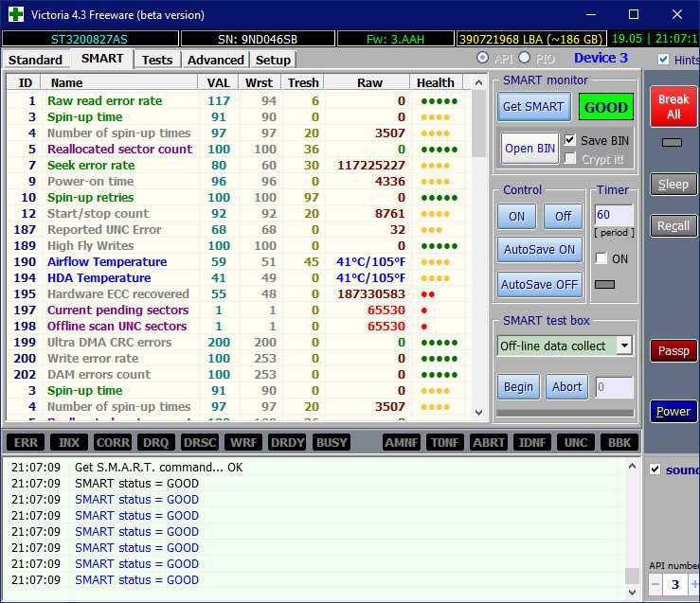Click the DRDY status indicator
700x603 pixels.
point(287,442)
